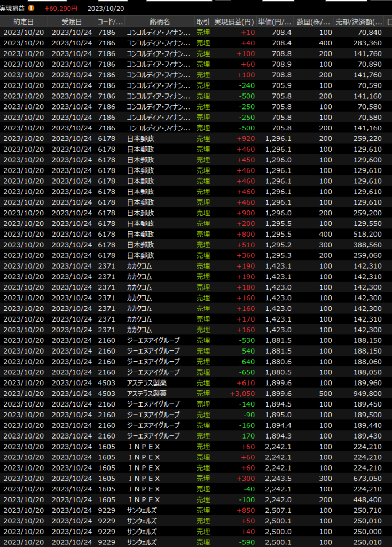The width and height of the screenshot is (392, 547).
Task: Click the orange info icon beside 実現損益
Action: tap(31, 8)
